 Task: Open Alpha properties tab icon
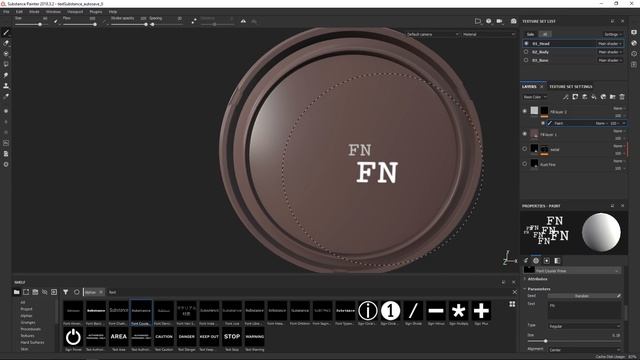click(x=536, y=261)
